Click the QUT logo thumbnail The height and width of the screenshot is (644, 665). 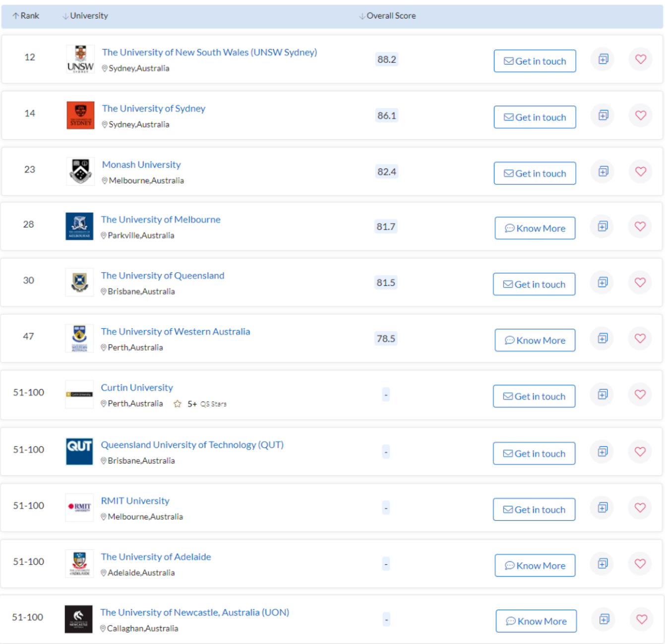tap(79, 451)
